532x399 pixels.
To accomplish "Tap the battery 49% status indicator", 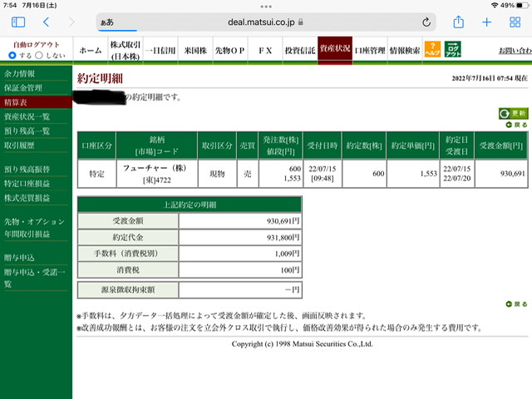I will coord(514,6).
